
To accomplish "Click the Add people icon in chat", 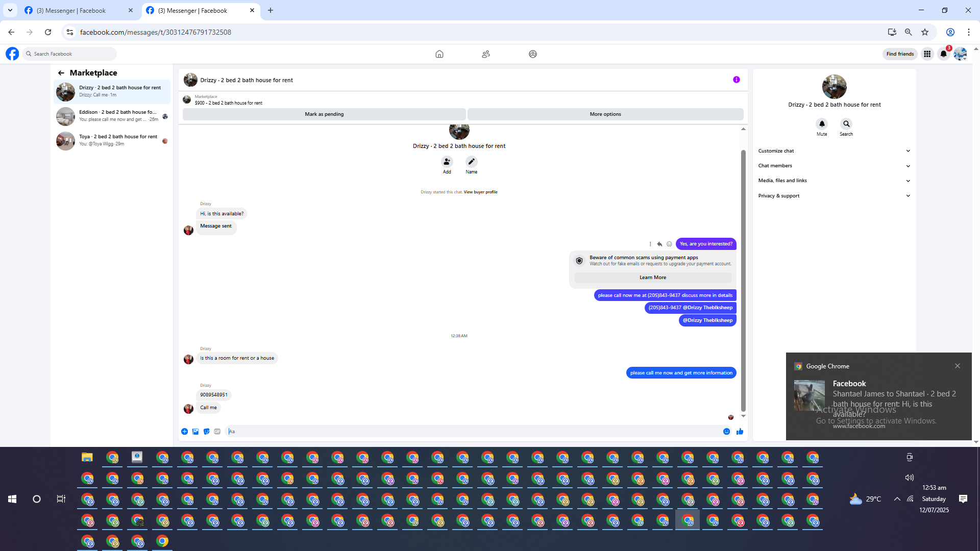I will [447, 162].
